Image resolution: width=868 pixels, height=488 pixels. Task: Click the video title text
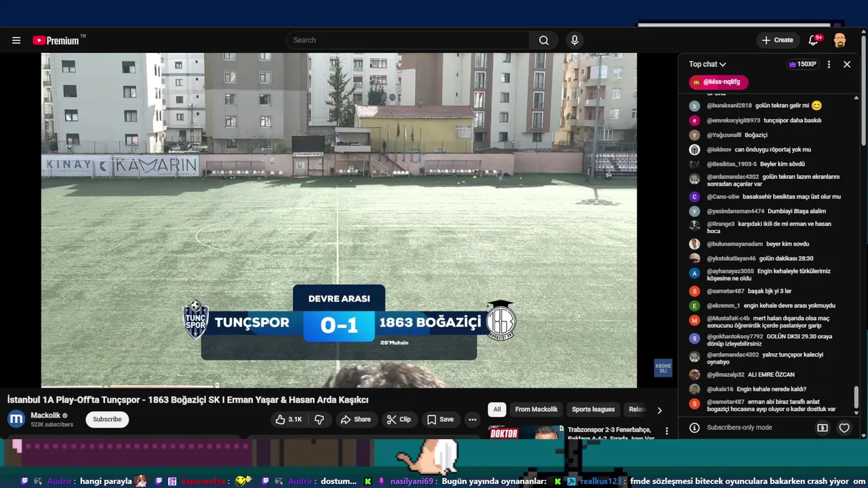(x=188, y=400)
